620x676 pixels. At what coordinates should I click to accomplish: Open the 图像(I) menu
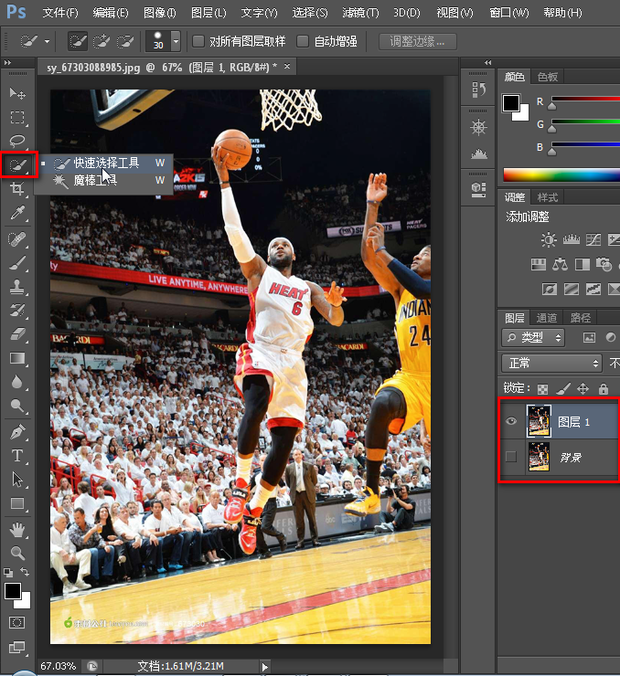coord(160,13)
